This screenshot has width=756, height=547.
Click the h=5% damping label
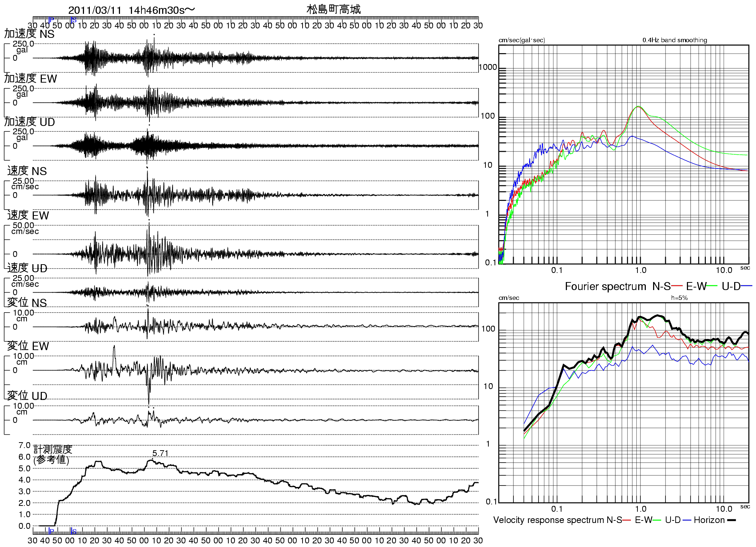[x=679, y=298]
